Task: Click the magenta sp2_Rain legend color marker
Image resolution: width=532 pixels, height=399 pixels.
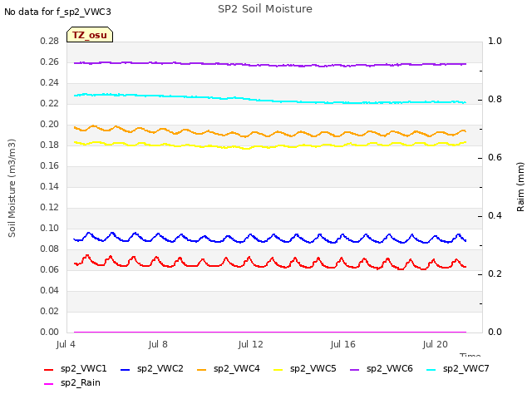Action: click(49, 384)
